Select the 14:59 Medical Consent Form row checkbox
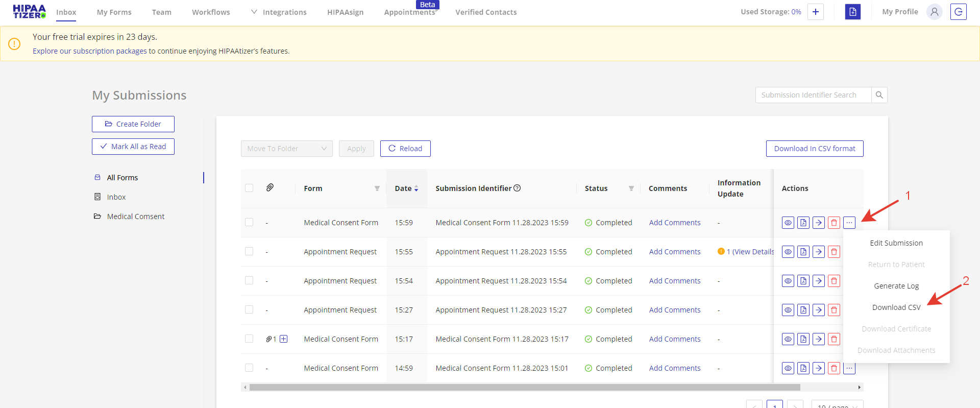 coord(249,368)
